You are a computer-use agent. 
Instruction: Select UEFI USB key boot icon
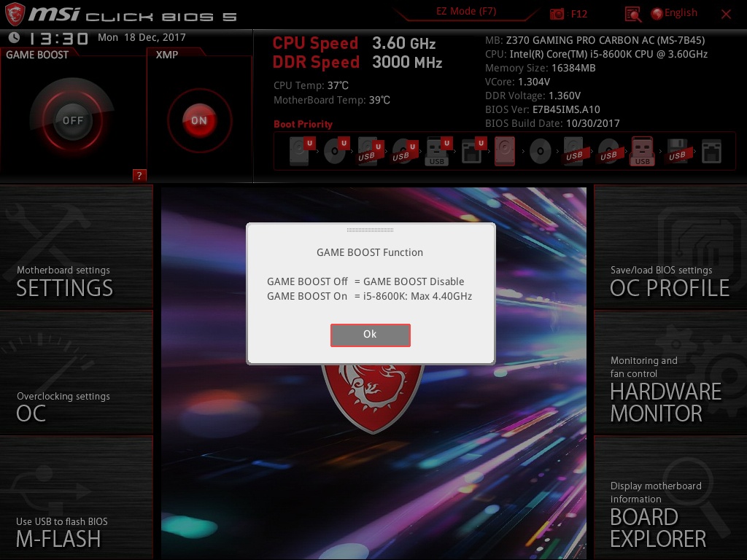[x=438, y=151]
